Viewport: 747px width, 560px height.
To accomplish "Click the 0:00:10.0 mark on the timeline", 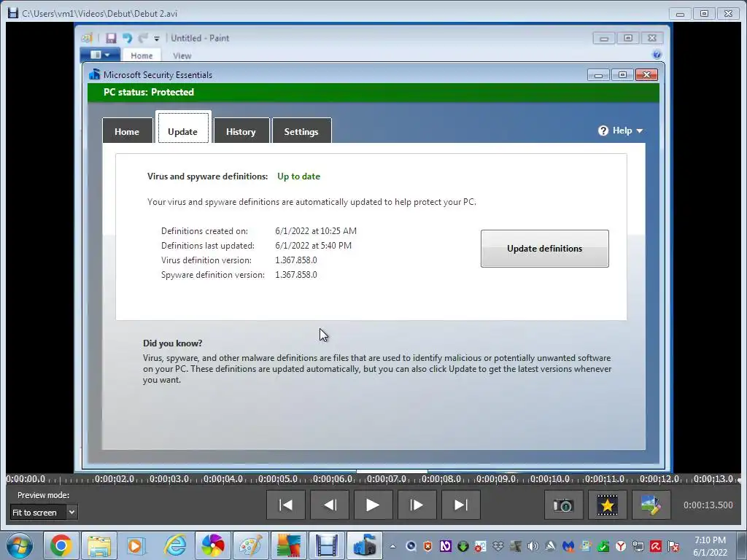I will point(550,479).
